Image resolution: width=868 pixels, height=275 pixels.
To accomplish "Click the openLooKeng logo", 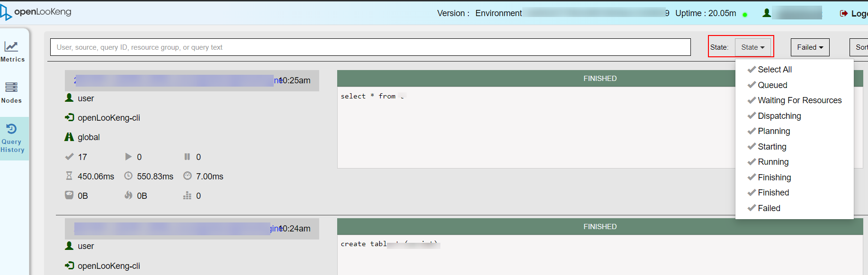I will click(x=36, y=12).
